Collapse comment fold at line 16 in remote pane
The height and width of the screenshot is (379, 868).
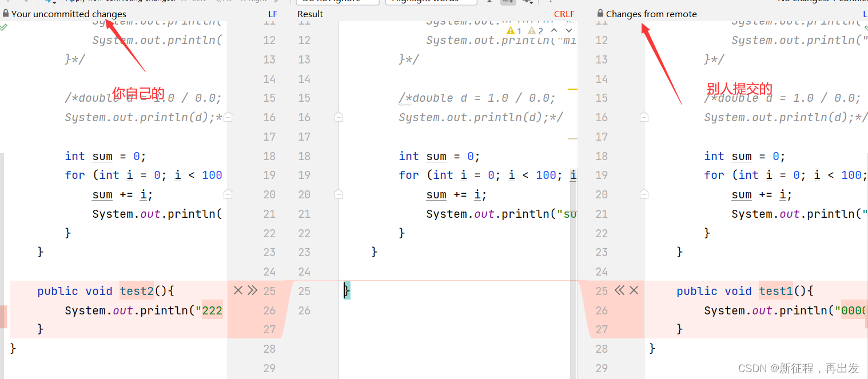pyautogui.click(x=644, y=117)
